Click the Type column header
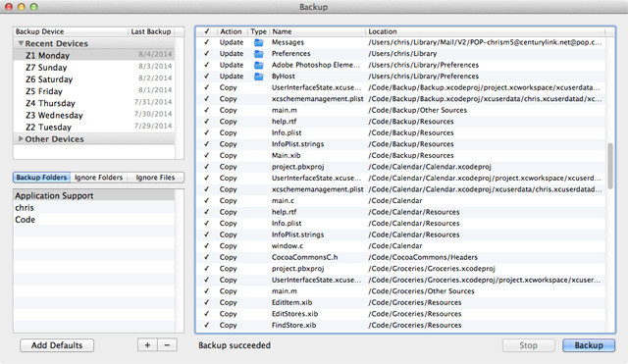628x364 pixels. pos(258,31)
